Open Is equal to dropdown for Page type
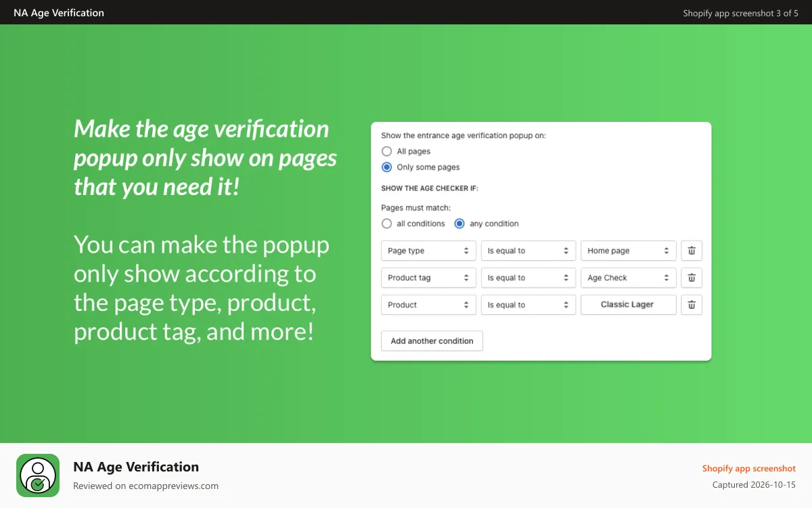Image resolution: width=812 pixels, height=508 pixels. (x=528, y=251)
